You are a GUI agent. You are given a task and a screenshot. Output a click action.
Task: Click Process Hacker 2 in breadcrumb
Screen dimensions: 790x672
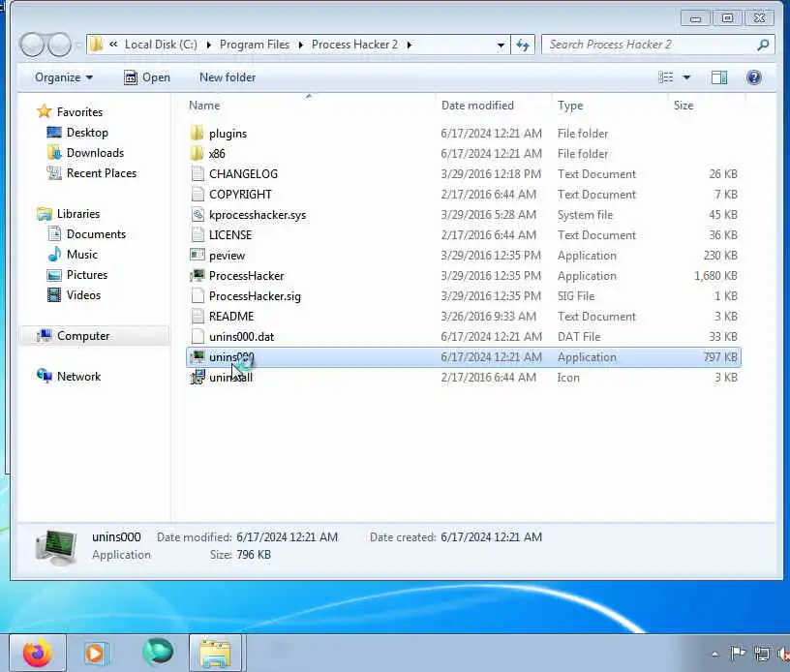tap(354, 45)
